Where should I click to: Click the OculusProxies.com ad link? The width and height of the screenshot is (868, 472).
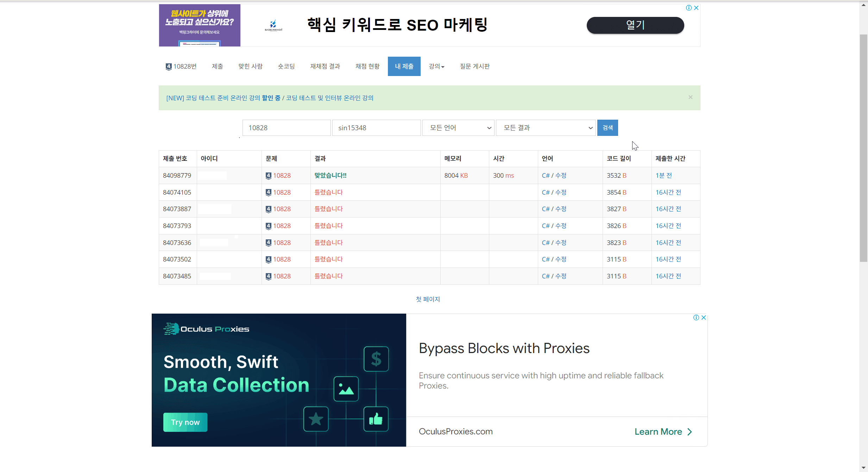coord(455,432)
